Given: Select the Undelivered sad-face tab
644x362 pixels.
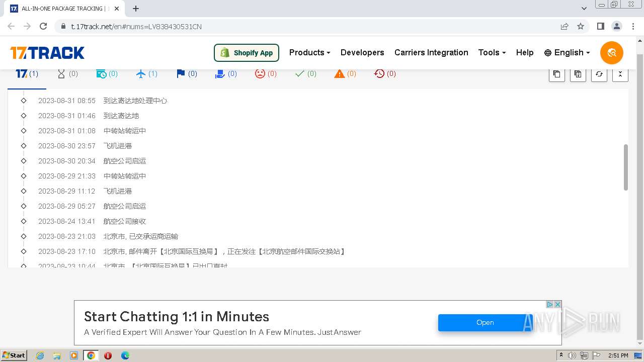Looking at the screenshot, I should tap(266, 74).
